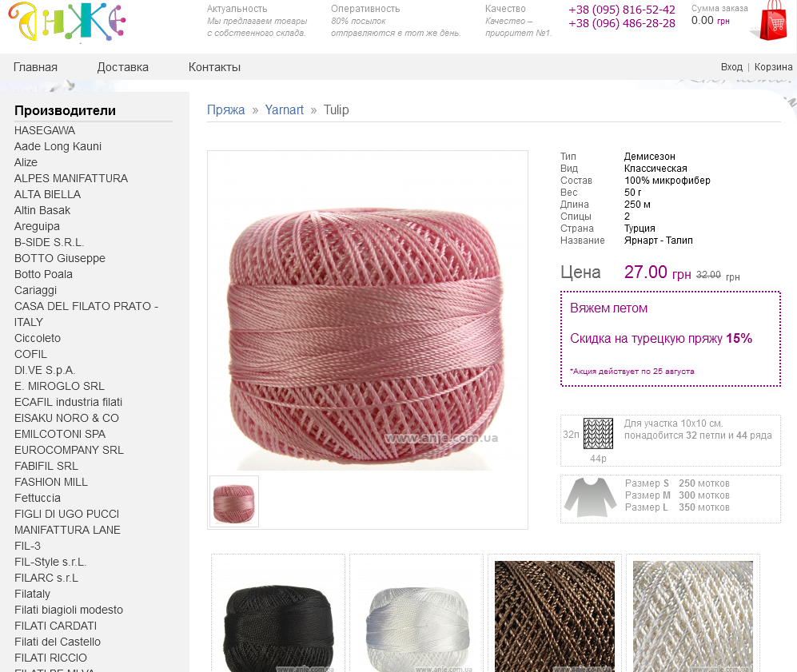Click the Вход login link

tap(731, 67)
